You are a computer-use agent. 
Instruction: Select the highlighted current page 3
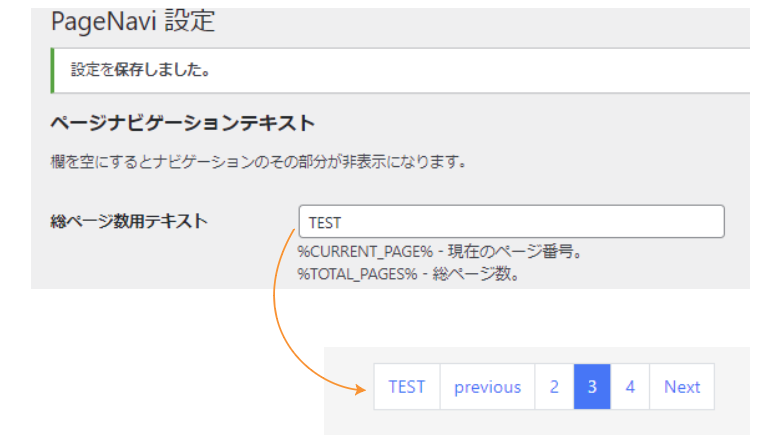pos(592,387)
